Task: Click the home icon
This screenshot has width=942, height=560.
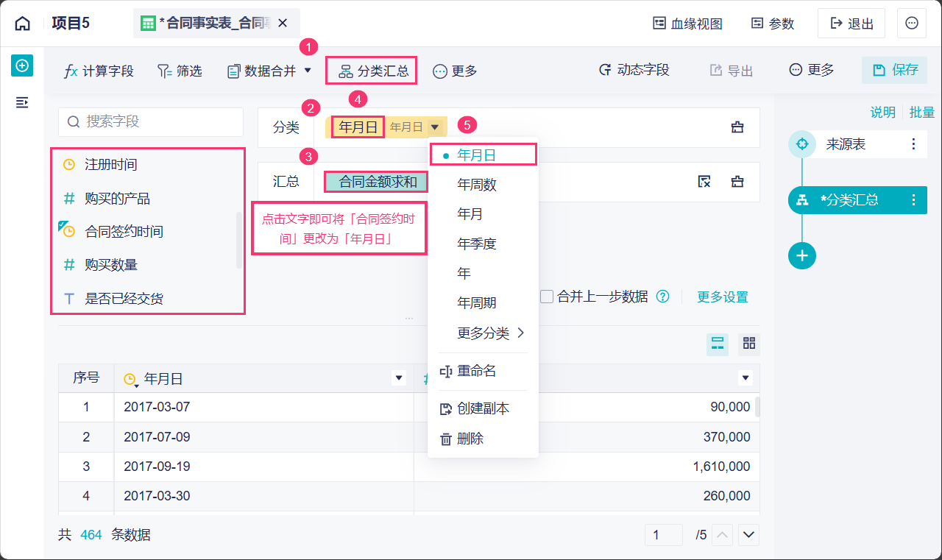Action: (23, 24)
